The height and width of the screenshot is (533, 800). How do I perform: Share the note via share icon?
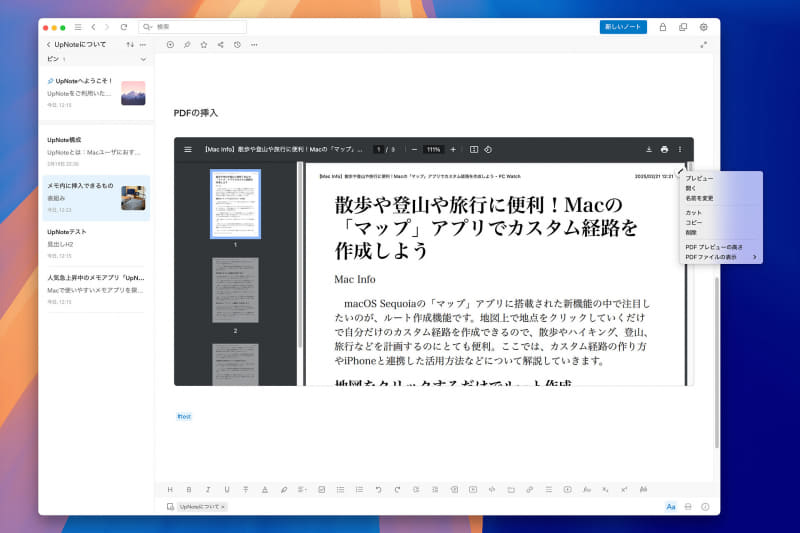[x=220, y=45]
